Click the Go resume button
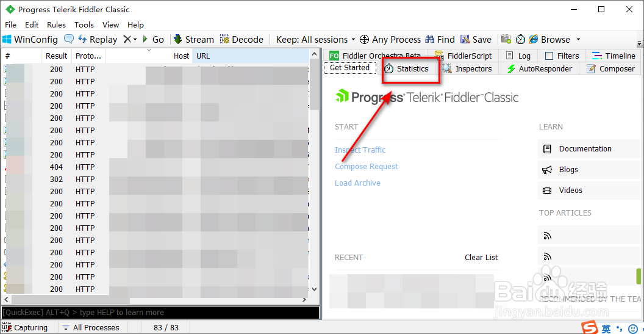 pos(153,40)
